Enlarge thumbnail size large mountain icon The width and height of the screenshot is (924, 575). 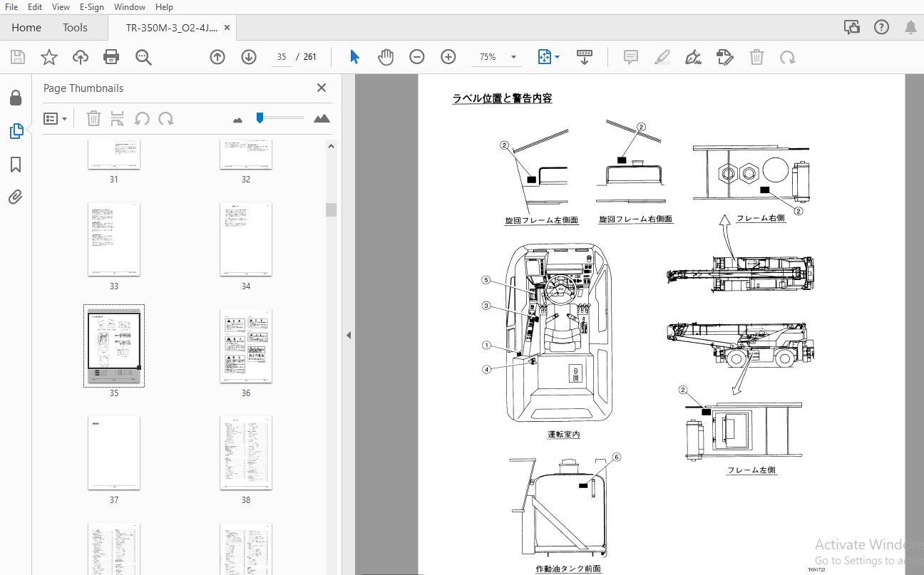[322, 118]
